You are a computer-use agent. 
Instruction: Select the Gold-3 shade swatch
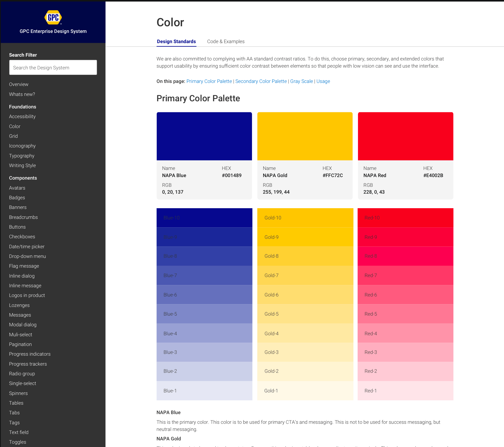[305, 352]
